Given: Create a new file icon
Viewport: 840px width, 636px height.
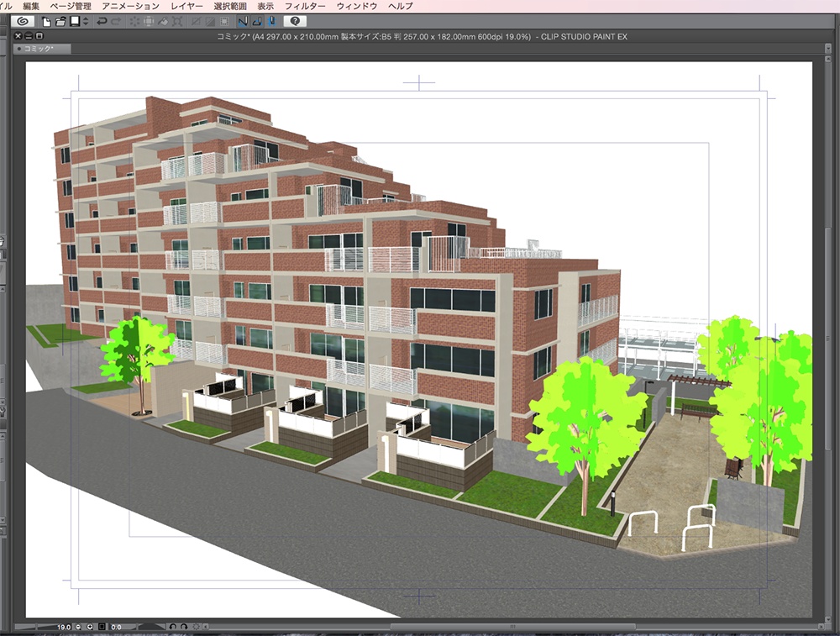Looking at the screenshot, I should point(47,22).
